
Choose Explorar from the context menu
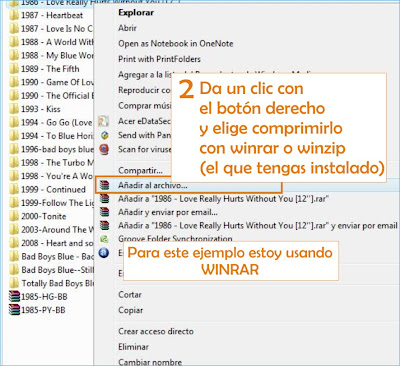click(136, 13)
